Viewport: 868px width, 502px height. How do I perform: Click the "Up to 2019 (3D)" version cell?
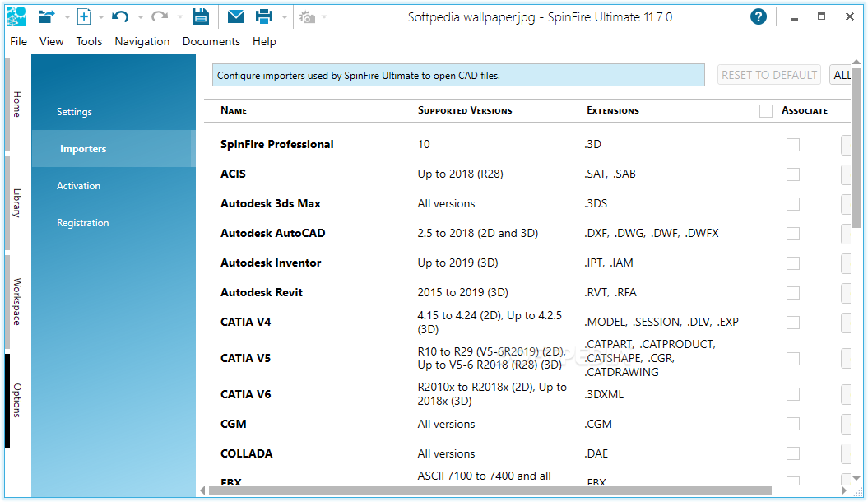click(x=457, y=263)
